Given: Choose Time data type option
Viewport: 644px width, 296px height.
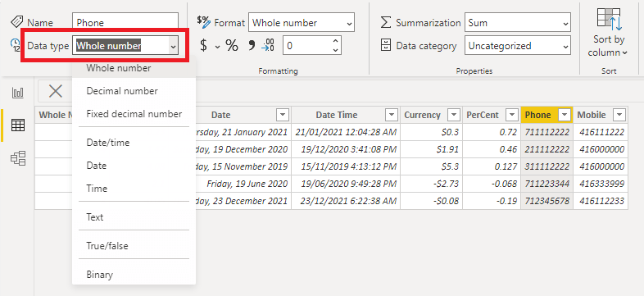Looking at the screenshot, I should 134,189.
